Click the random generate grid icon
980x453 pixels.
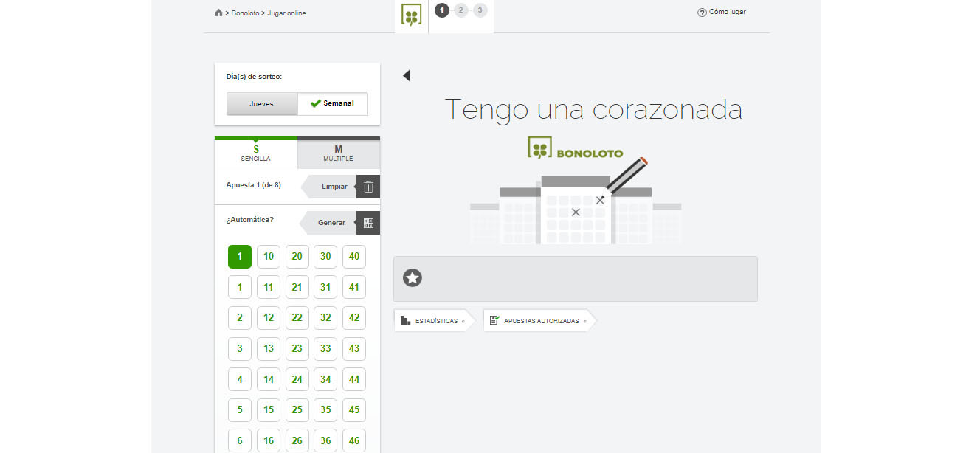click(368, 223)
